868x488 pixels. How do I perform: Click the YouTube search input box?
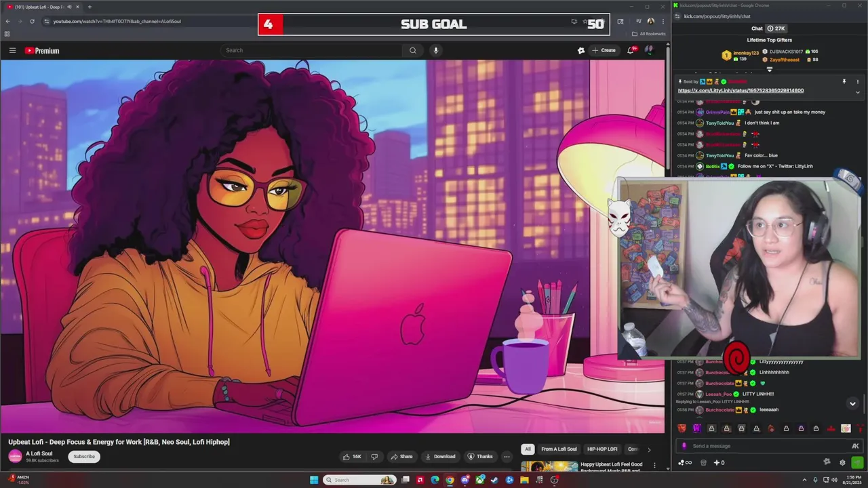tap(312, 50)
